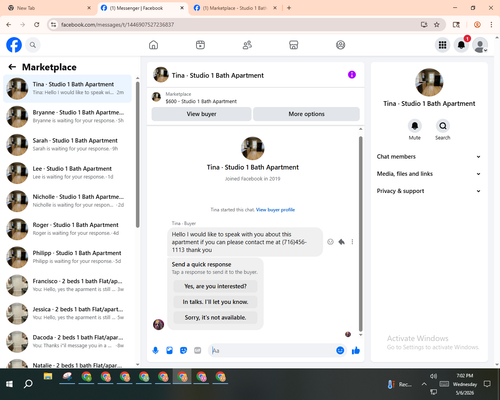500x400 pixels.
Task: Open Roger - Studio 1 Bath conversation
Action: coord(67,229)
